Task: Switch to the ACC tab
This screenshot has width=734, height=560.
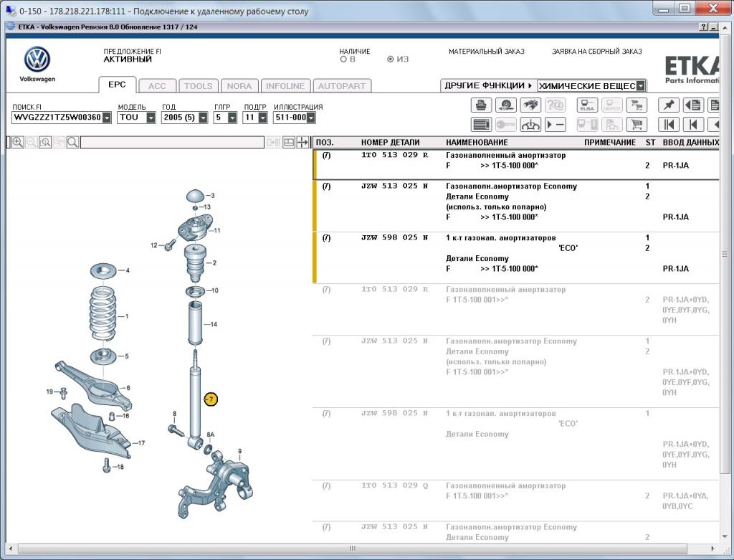Action: tap(157, 86)
